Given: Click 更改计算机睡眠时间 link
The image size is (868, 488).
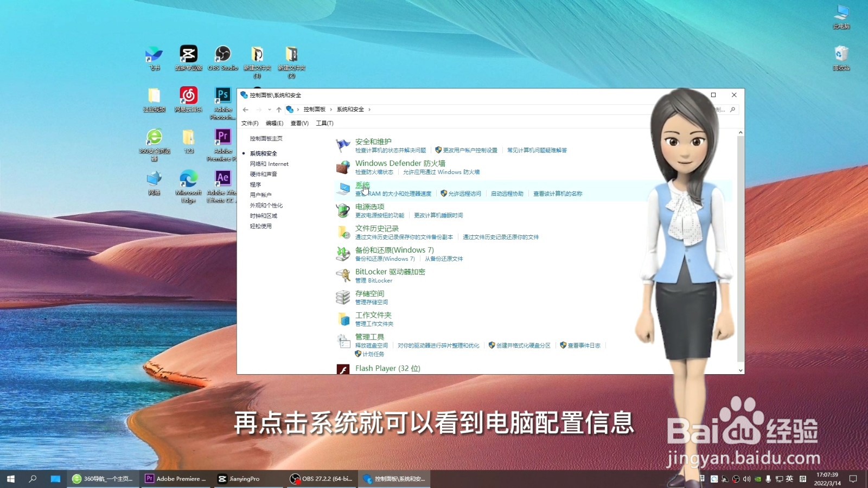Looking at the screenshot, I should click(438, 215).
